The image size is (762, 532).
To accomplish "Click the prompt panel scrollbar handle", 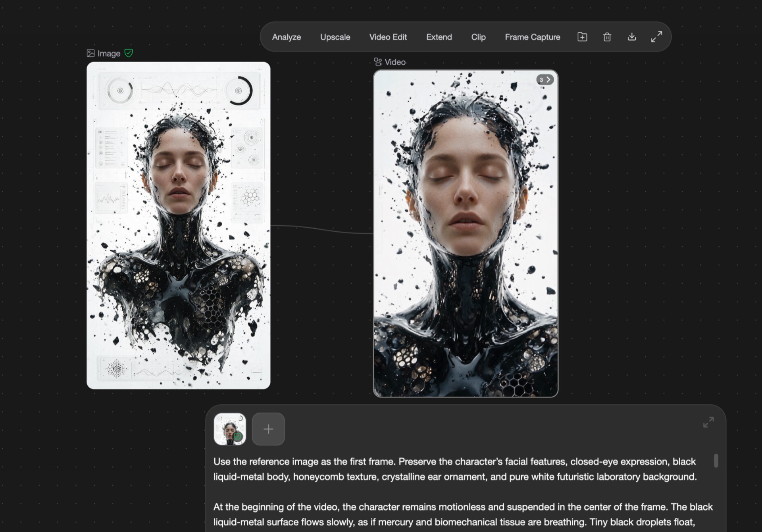I will [716, 461].
